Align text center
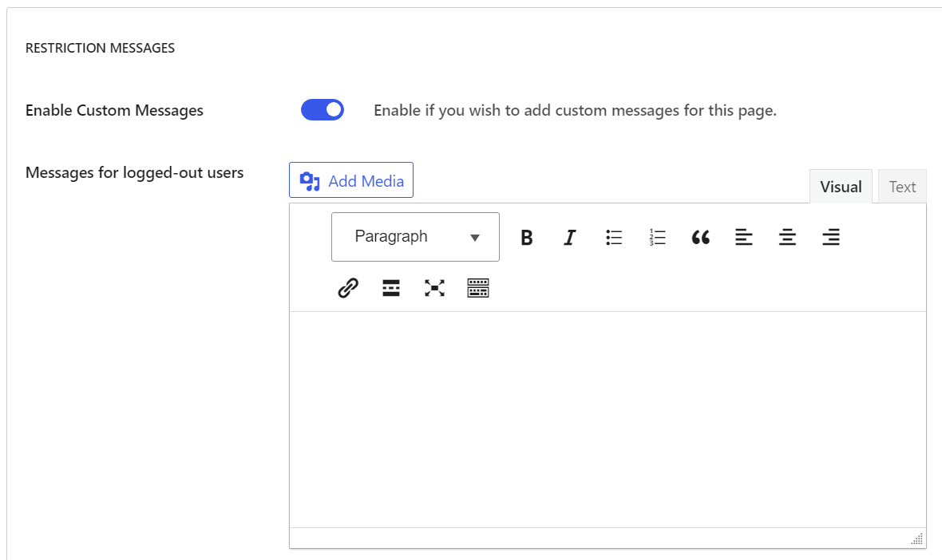The height and width of the screenshot is (560, 942). click(x=788, y=237)
